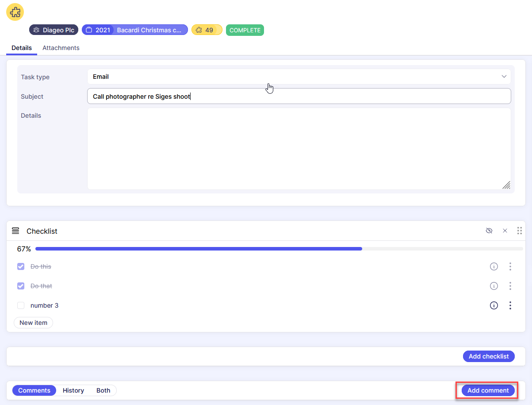532x405 pixels.
Task: Click the yellow puzzle piece task icon
Action: click(x=15, y=12)
